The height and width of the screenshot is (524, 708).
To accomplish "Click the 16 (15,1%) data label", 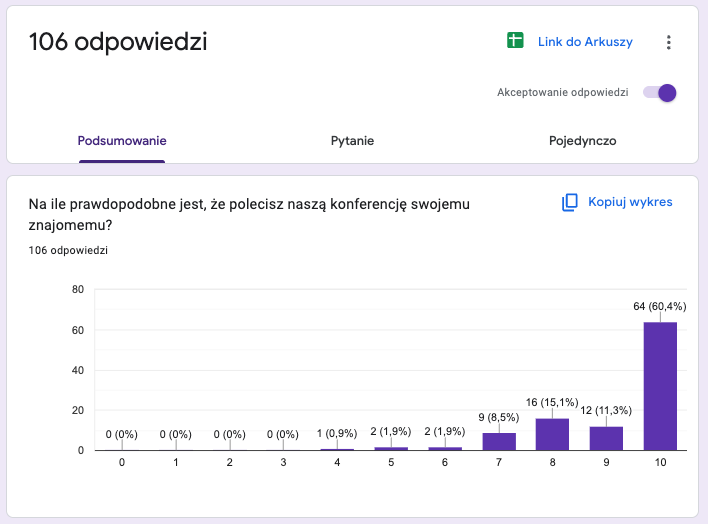I will point(552,402).
